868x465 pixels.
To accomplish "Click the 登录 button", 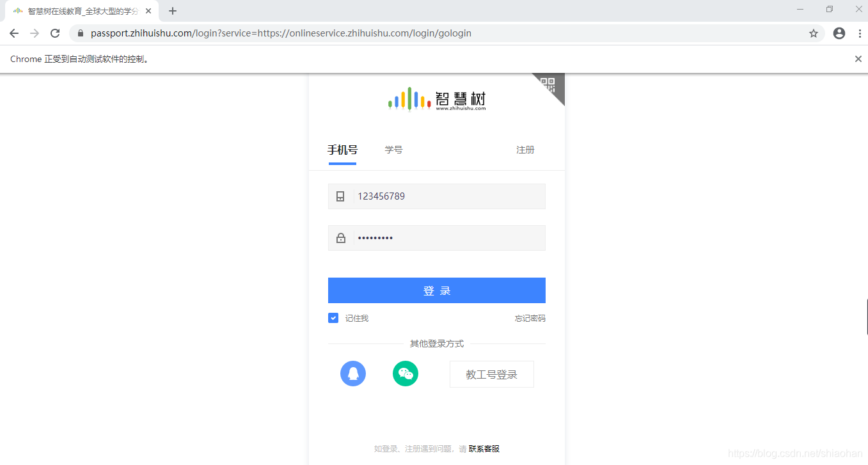I will pos(437,290).
